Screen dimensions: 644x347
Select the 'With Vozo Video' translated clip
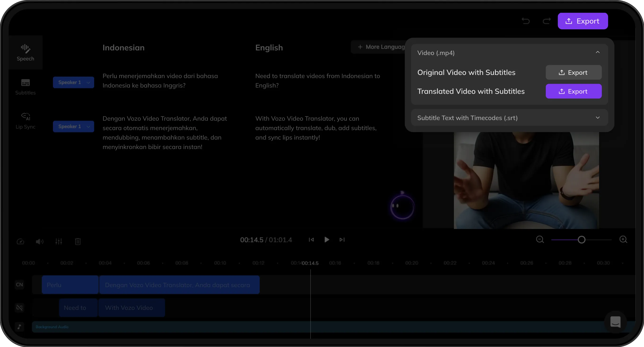(131, 308)
